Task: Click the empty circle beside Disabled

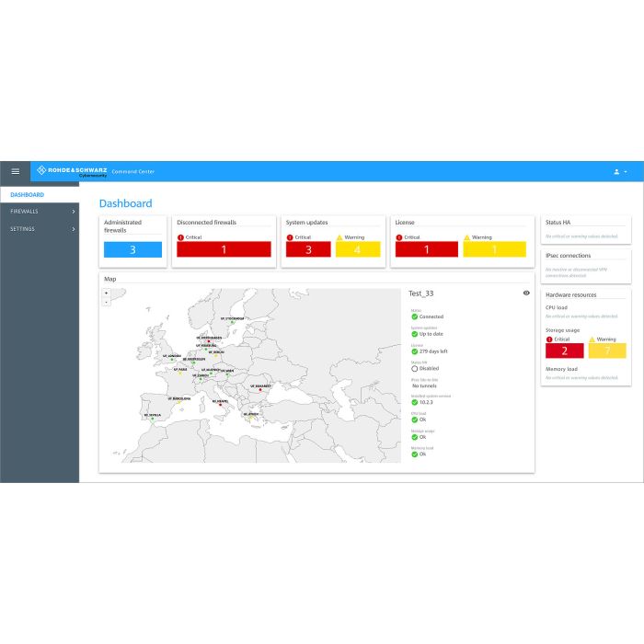Action: 414,369
